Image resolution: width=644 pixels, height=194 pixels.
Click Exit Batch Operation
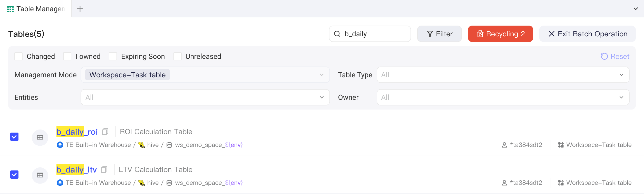point(588,34)
